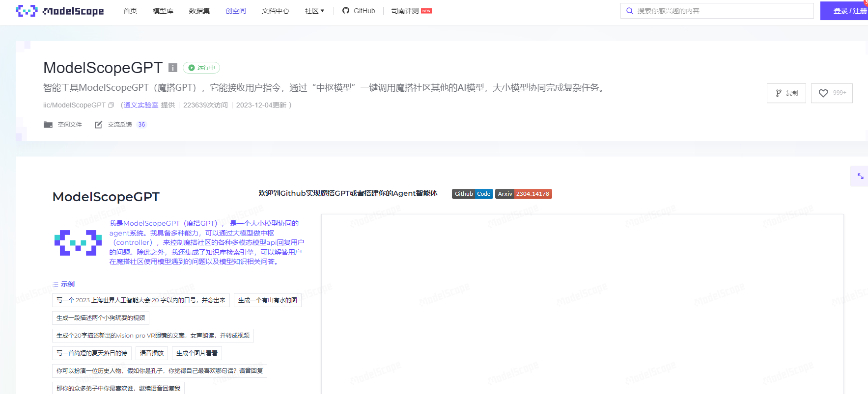Choose example 那你的众多弟子中你最喜欢谁
Viewport: 868px width, 394px height.
click(118, 388)
